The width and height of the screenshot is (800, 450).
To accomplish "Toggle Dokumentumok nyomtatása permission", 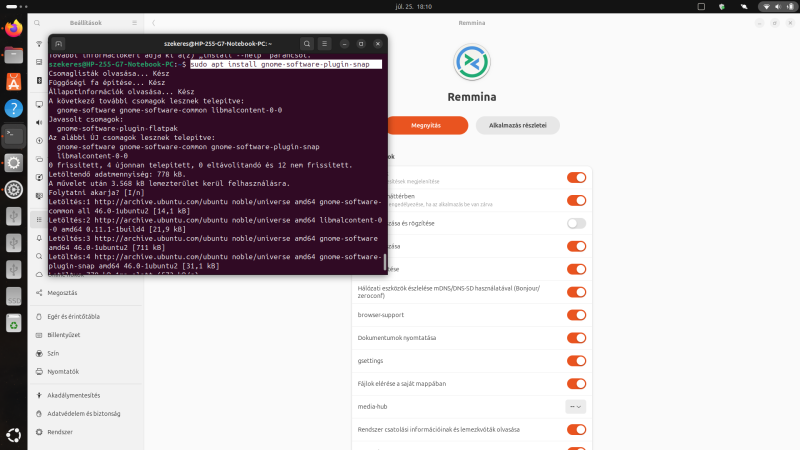I will point(577,338).
